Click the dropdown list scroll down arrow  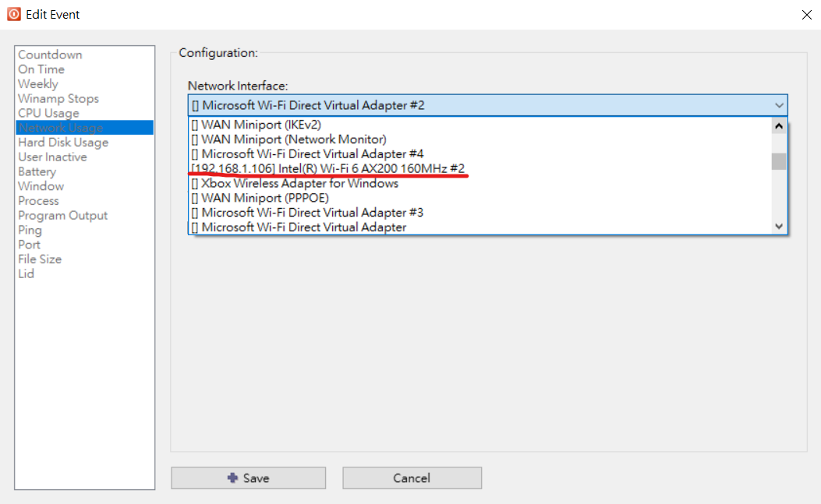coord(779,226)
